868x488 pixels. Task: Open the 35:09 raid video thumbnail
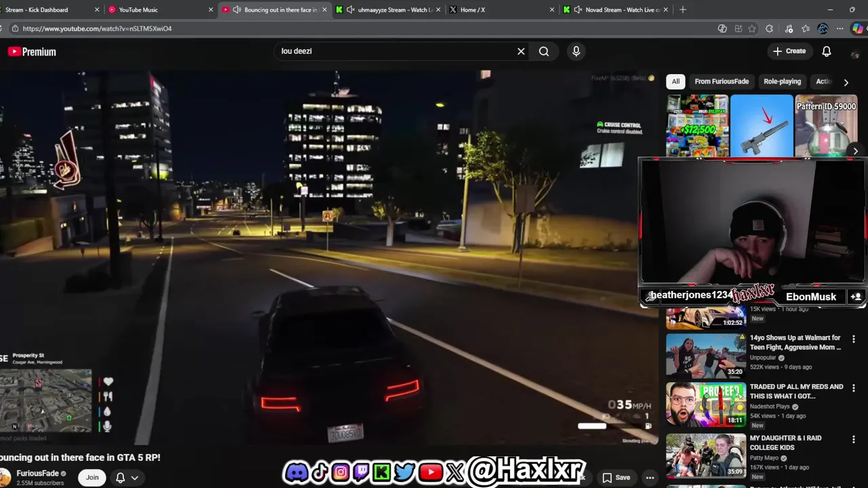click(706, 455)
